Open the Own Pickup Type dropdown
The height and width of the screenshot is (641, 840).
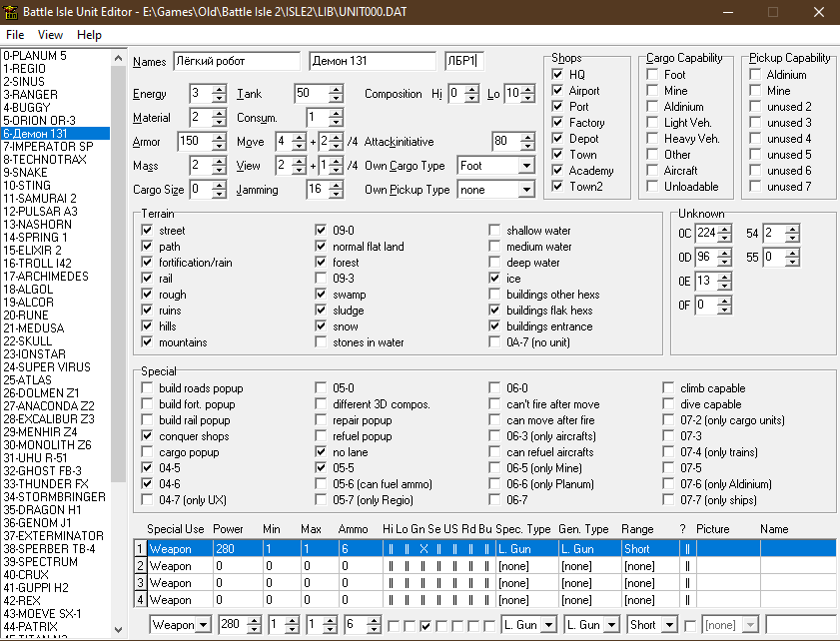coord(525,190)
